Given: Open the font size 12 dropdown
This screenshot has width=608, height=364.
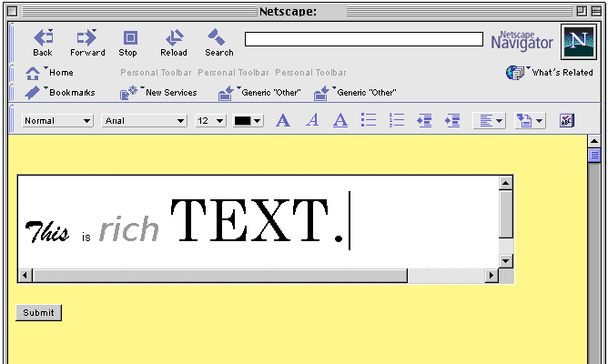Looking at the screenshot, I should click(x=210, y=120).
